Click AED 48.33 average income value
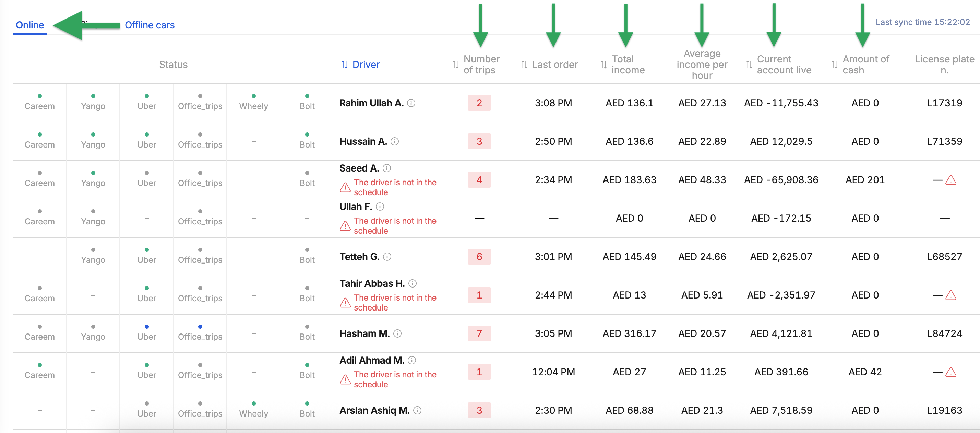980x433 pixels. point(702,180)
